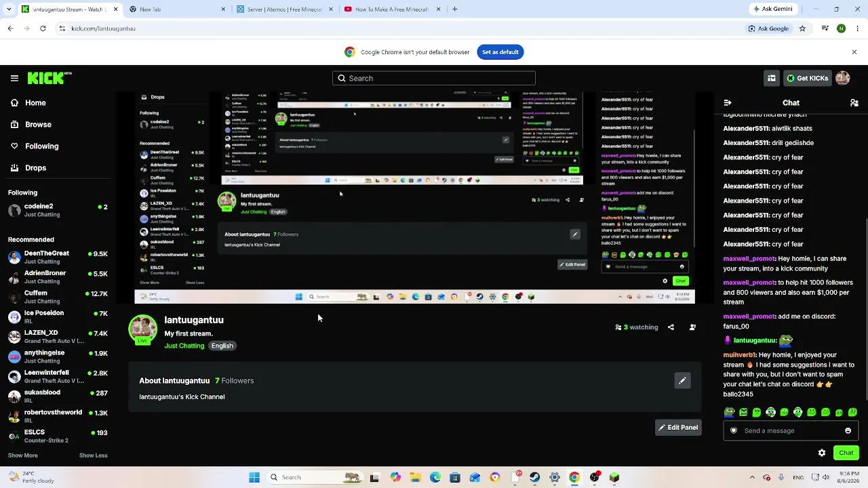Open the user icon next to share
The image size is (868, 488).
click(x=692, y=327)
